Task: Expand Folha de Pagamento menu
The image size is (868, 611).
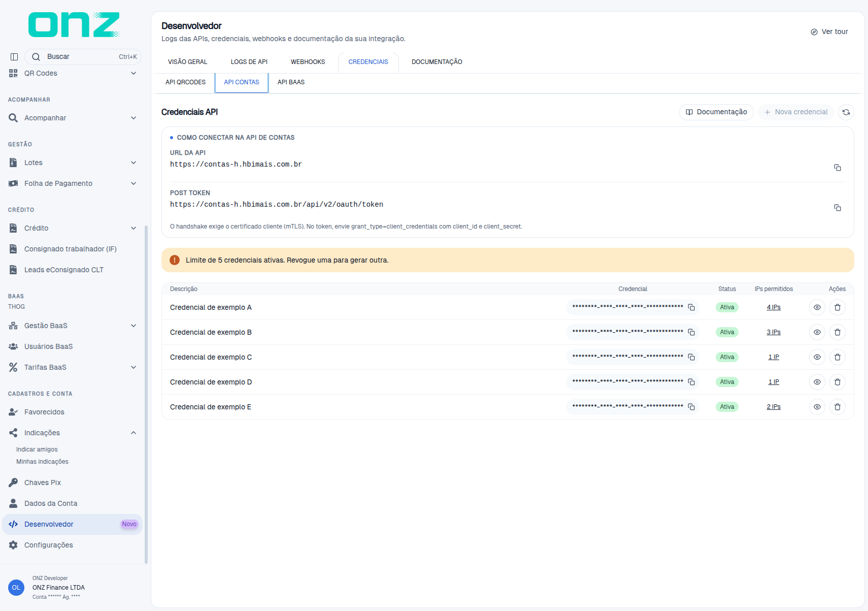Action: 72,183
